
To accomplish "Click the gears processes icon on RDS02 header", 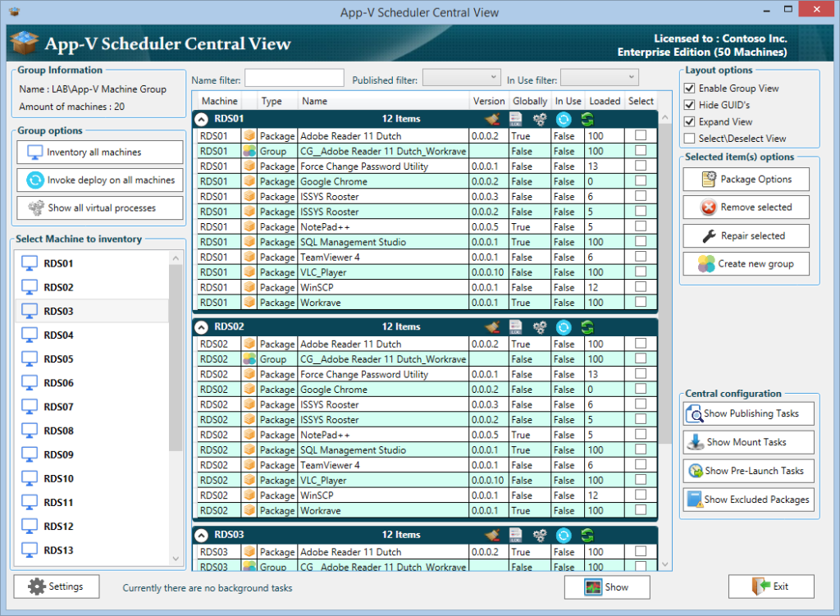I will (540, 326).
